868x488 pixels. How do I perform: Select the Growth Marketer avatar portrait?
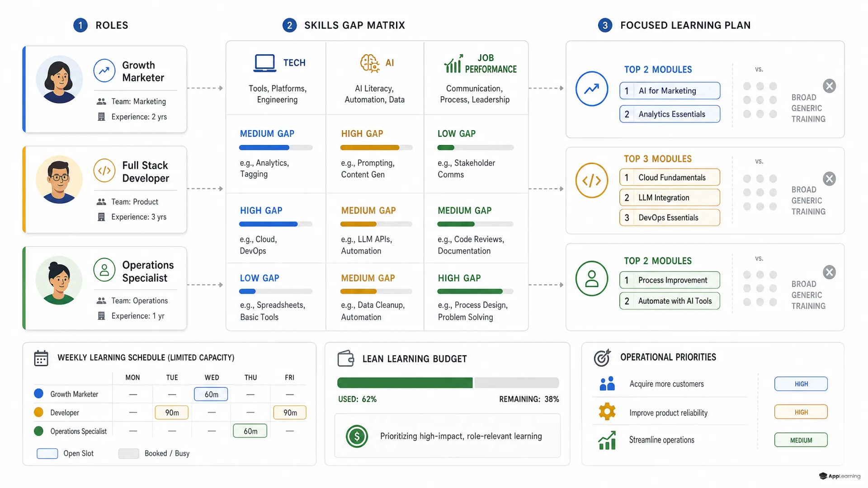[59, 80]
